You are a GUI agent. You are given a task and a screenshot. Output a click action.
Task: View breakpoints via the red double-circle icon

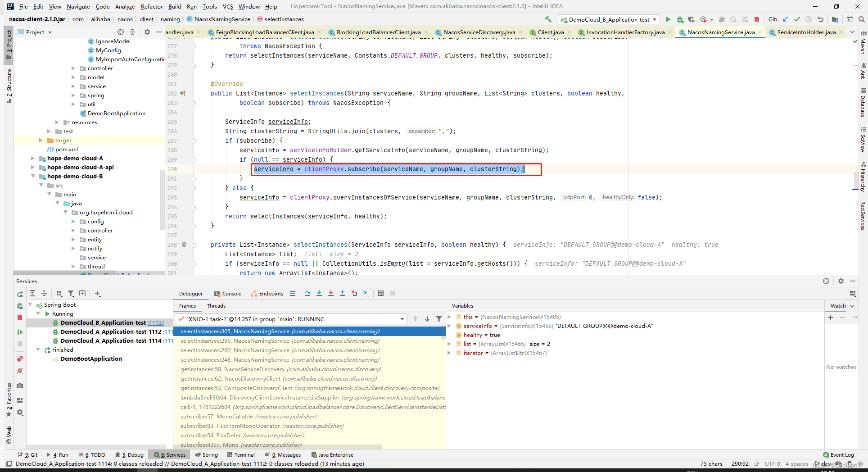coord(20,359)
